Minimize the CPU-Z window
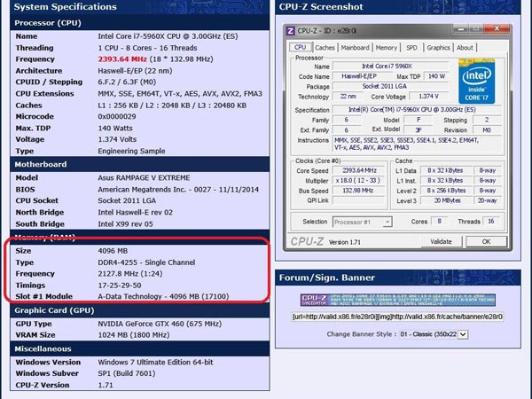 point(461,29)
